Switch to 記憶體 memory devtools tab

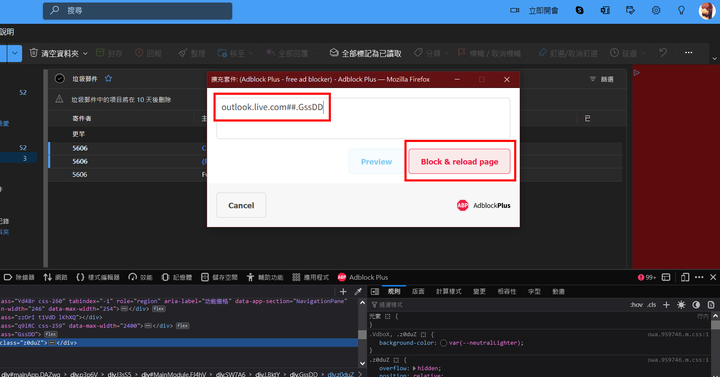[177, 277]
